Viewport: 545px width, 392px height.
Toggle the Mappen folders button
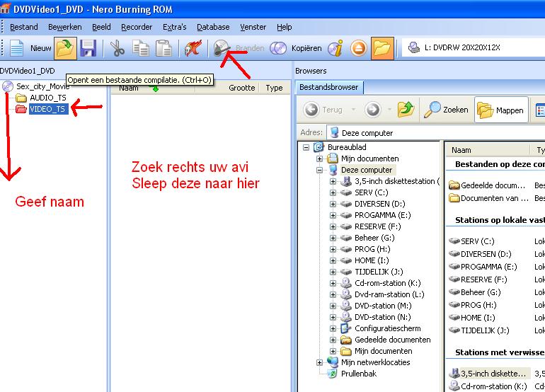click(x=501, y=110)
